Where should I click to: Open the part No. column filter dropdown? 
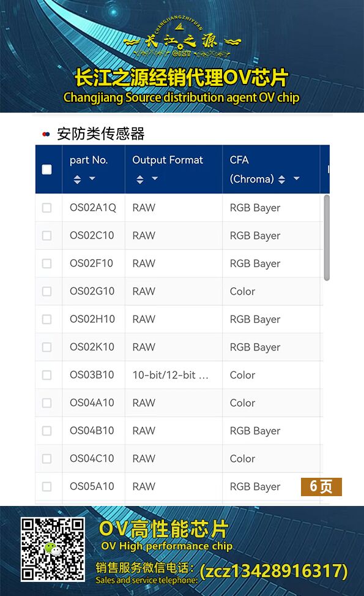92,178
